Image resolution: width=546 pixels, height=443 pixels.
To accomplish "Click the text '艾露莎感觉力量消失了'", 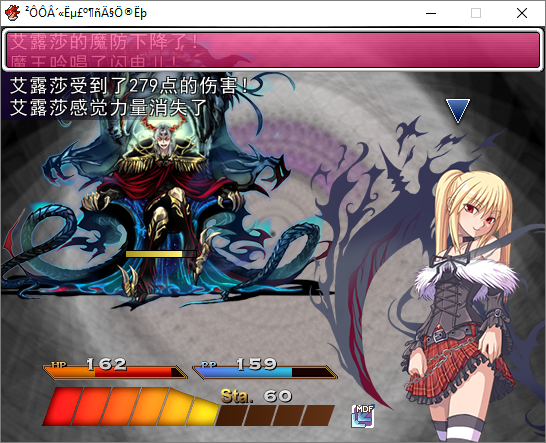I will (x=108, y=108).
